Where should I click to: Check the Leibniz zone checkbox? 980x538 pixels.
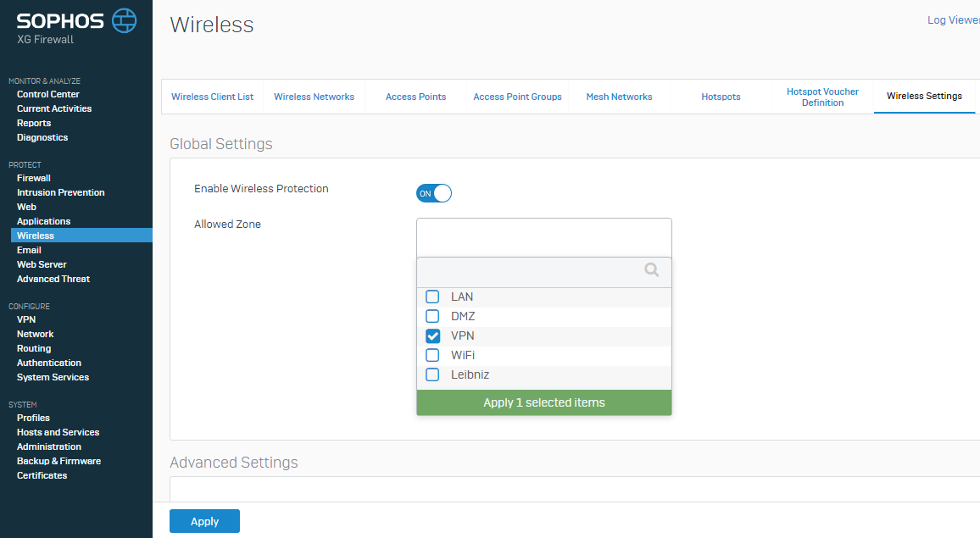click(x=432, y=374)
